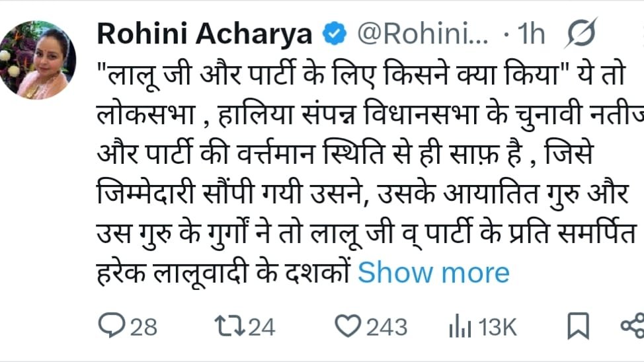This screenshot has width=644, height=362.
Task: Click the 1h timestamp
Action: pyautogui.click(x=531, y=34)
